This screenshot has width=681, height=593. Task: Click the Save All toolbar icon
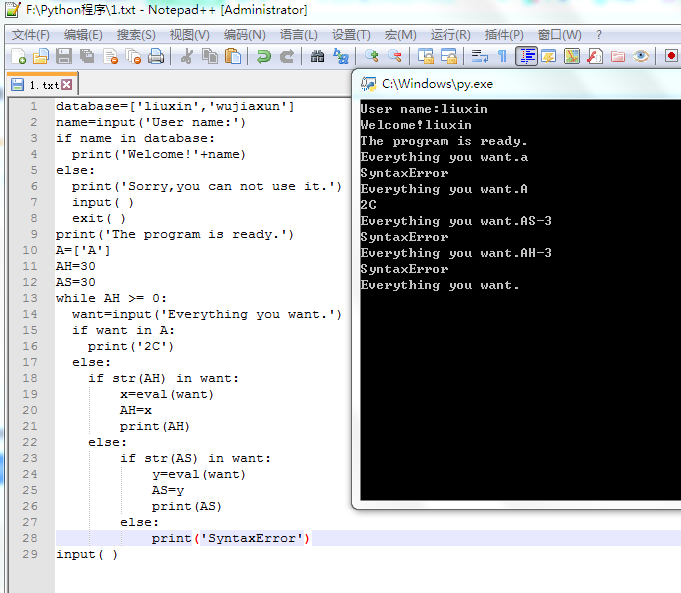(x=87, y=56)
